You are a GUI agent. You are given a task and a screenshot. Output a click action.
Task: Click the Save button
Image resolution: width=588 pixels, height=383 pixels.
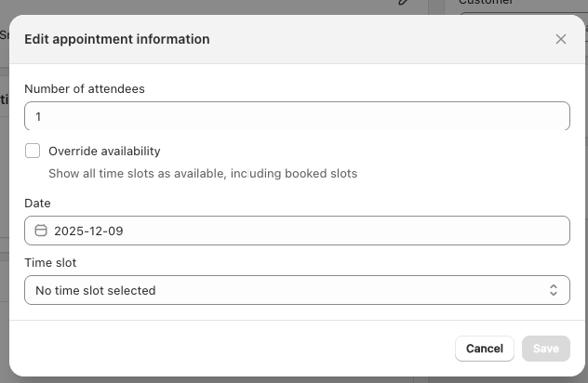[x=545, y=349]
